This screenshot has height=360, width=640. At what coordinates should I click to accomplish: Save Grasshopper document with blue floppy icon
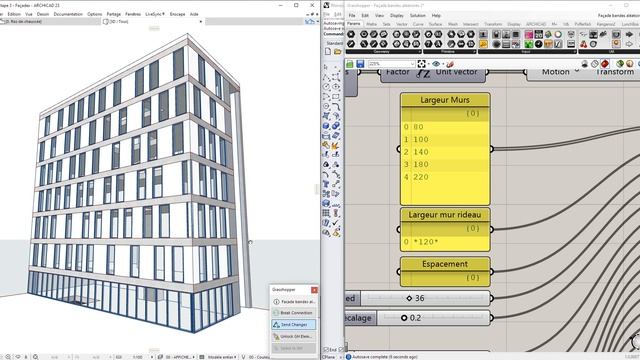(360, 64)
